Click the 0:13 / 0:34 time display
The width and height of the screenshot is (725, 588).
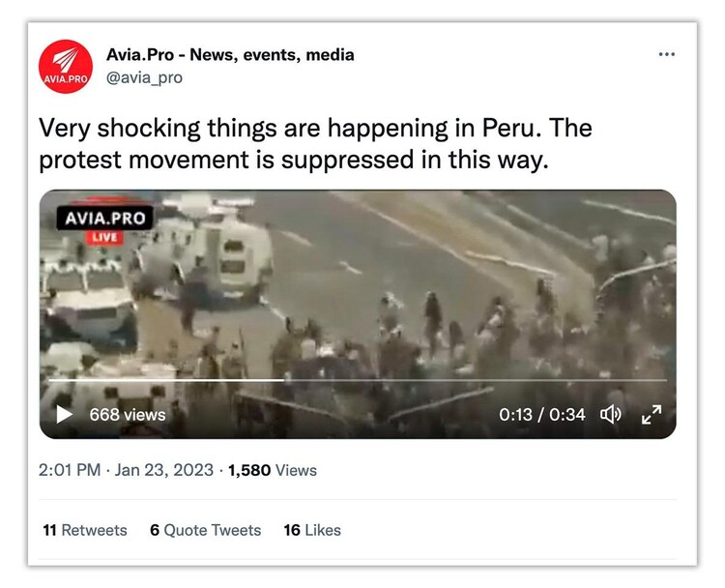pos(542,414)
